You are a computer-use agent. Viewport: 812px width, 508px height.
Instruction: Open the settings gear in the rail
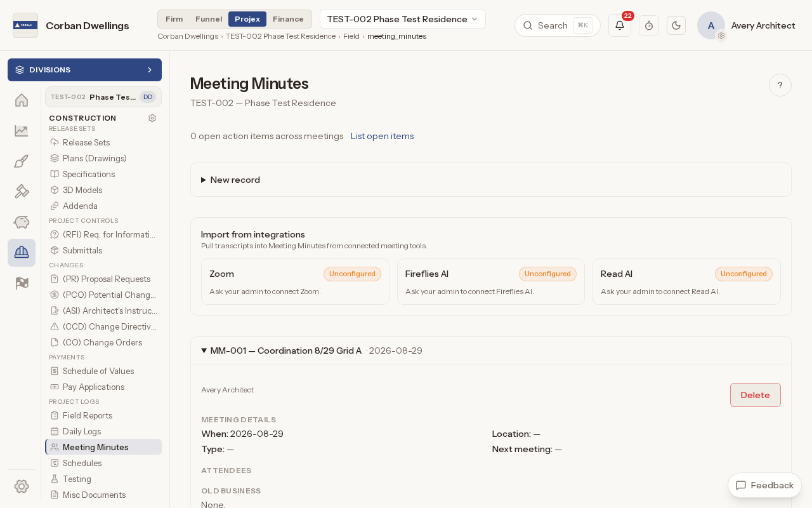[x=22, y=486]
